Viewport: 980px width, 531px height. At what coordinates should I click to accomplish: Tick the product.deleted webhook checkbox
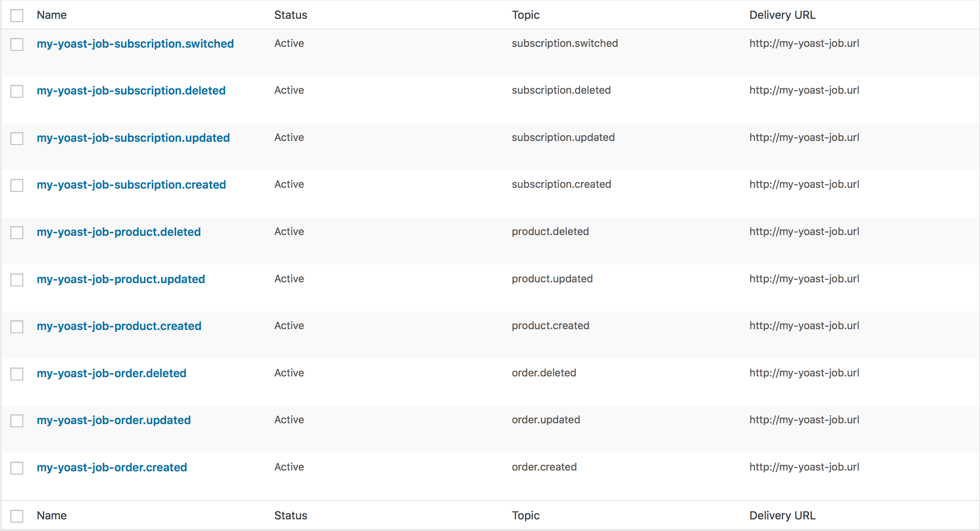[17, 233]
